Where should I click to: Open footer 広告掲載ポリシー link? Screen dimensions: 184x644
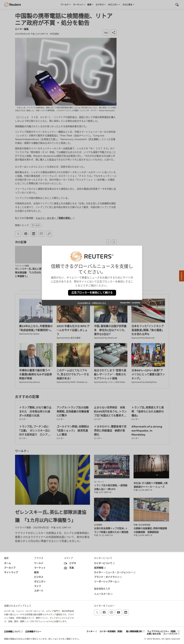click(33, 632)
